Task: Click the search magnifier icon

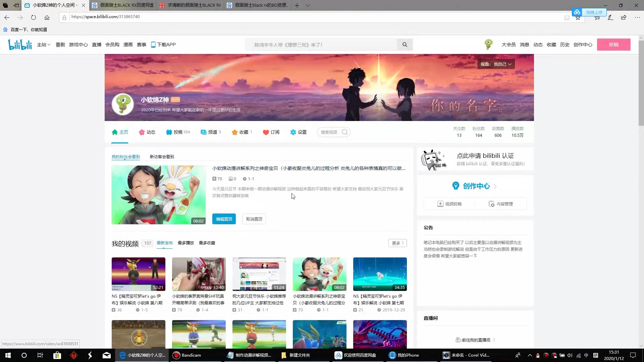Action: pyautogui.click(x=405, y=44)
